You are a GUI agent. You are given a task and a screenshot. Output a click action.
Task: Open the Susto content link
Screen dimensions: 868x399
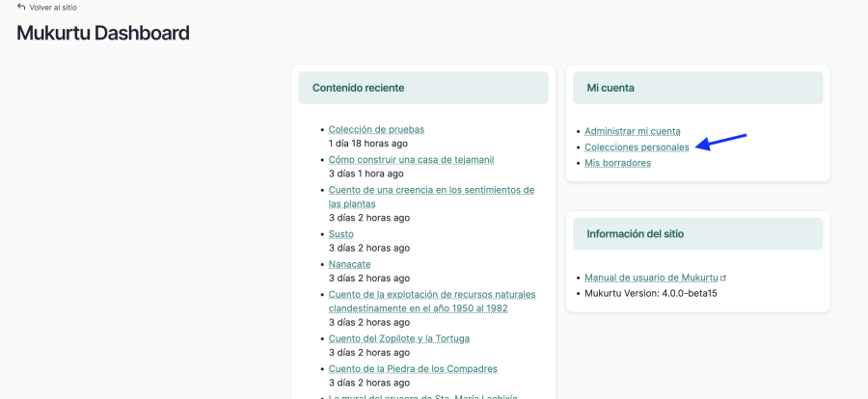click(x=341, y=234)
